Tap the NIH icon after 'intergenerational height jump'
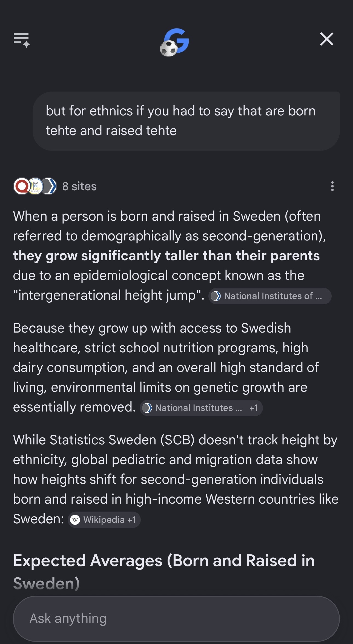The width and height of the screenshot is (353, 644). tap(216, 296)
